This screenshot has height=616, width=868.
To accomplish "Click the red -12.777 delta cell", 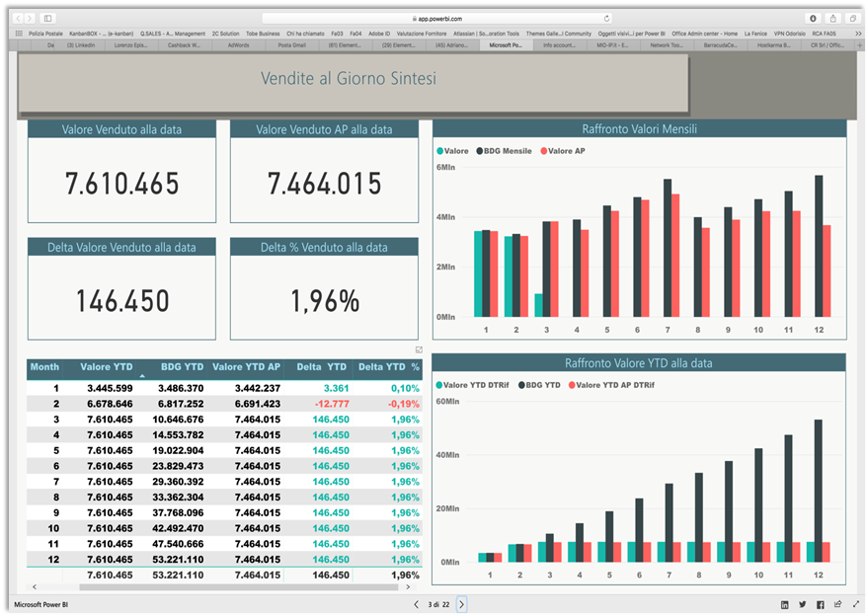I will coord(332,404).
